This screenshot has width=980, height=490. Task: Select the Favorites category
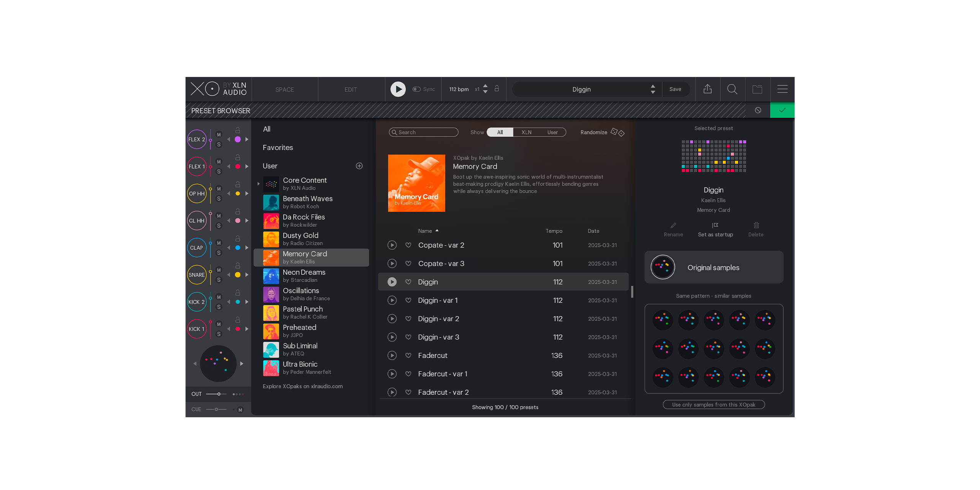point(278,147)
